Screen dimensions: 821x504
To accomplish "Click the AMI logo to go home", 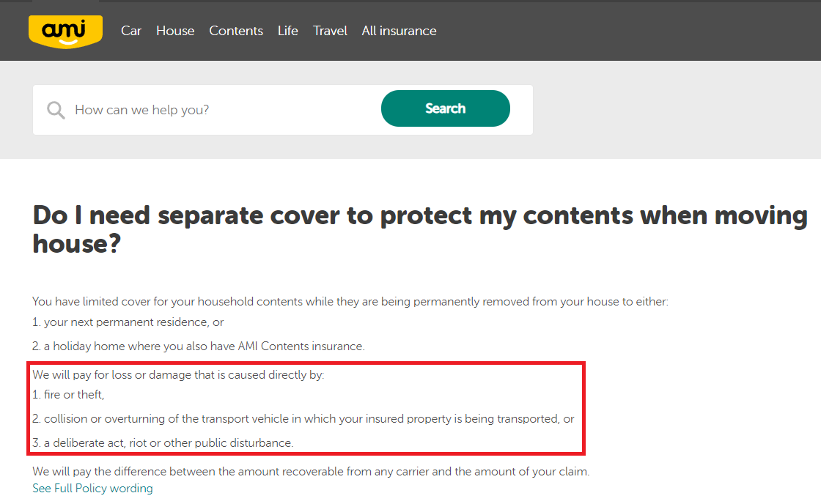I will (65, 31).
